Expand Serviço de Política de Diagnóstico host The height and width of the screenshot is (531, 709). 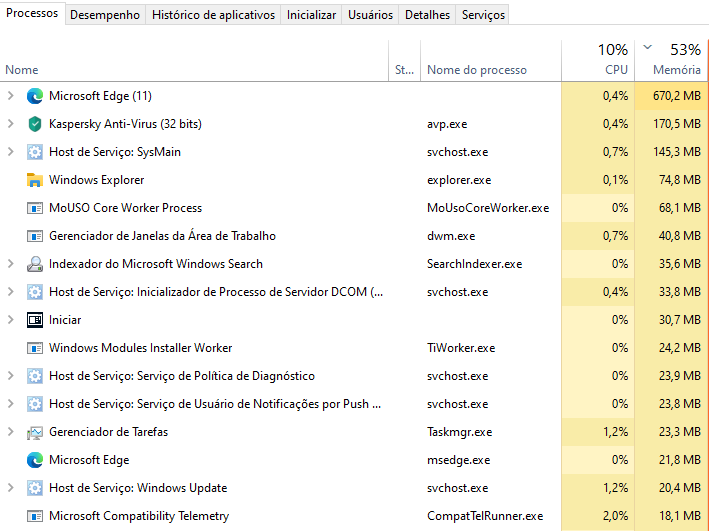(11, 376)
